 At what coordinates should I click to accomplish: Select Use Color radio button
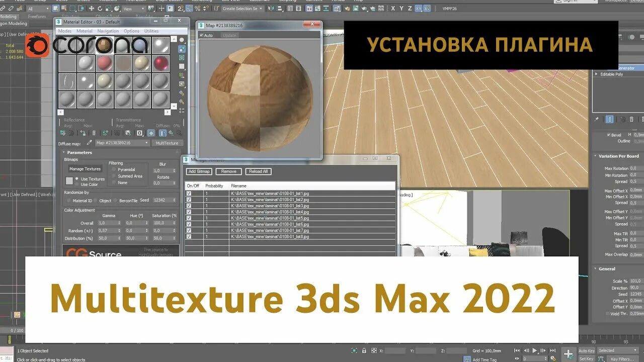[x=77, y=185]
